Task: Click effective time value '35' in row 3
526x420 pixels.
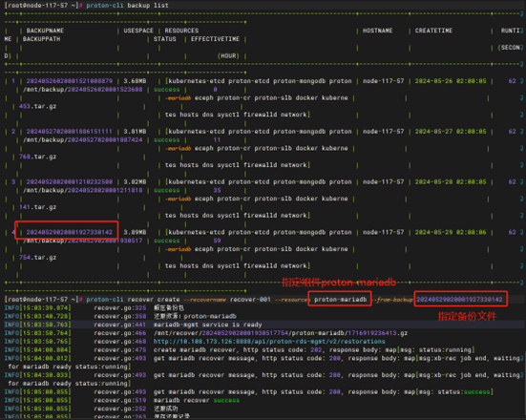Action: click(x=217, y=190)
